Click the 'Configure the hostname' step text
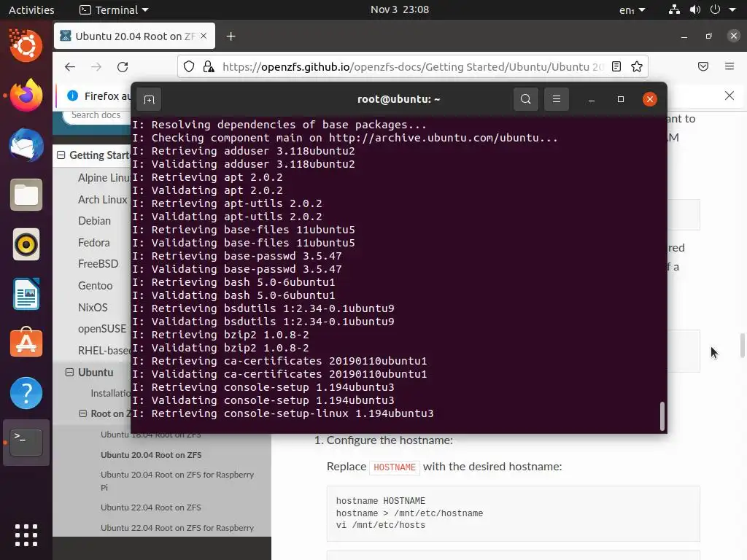The height and width of the screenshot is (560, 747). [x=390, y=440]
